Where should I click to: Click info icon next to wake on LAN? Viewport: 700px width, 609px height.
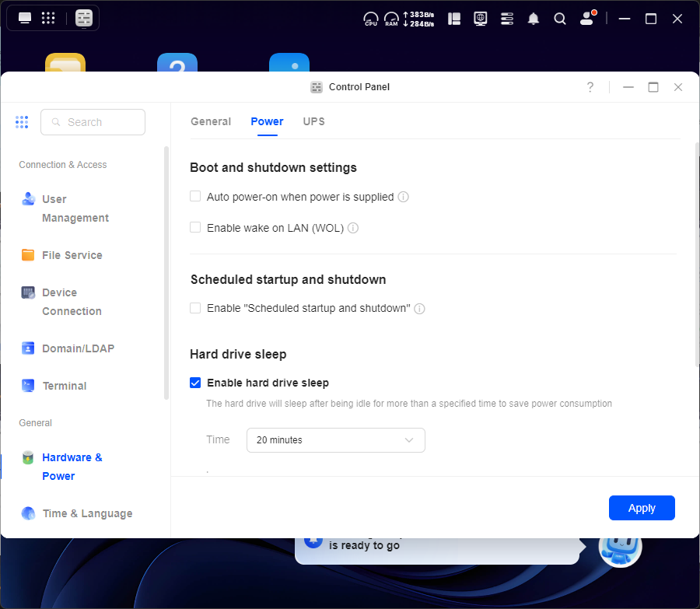pos(353,229)
